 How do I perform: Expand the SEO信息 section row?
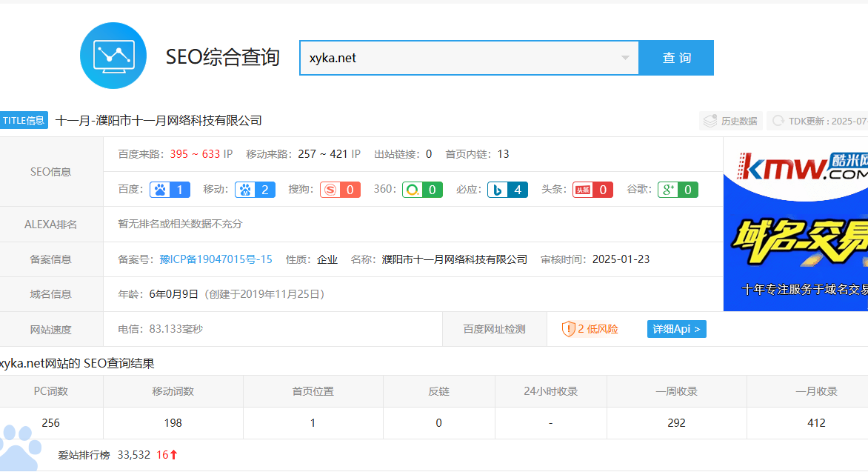click(x=51, y=172)
